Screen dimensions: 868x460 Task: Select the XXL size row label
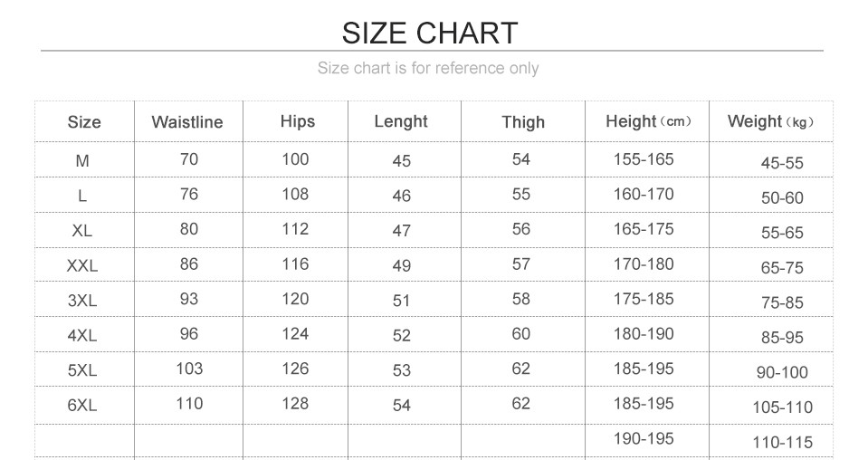coord(82,265)
